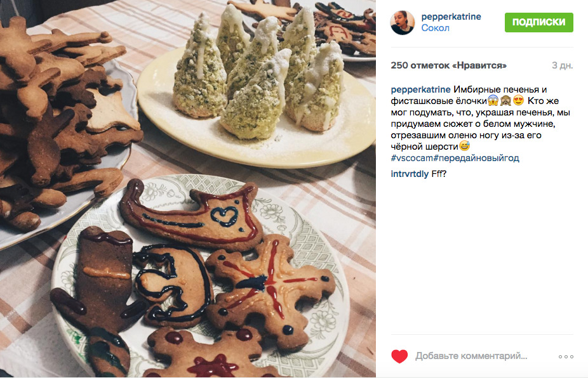Viewport: 588px width, 378px height.
Task: Click the pistachio tree cakes in photo
Action: coord(258,75)
